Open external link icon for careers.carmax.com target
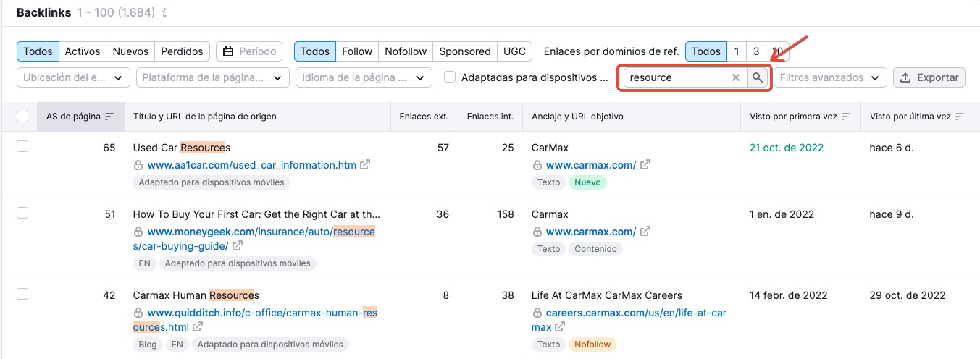The height and width of the screenshot is (359, 980). tap(560, 327)
